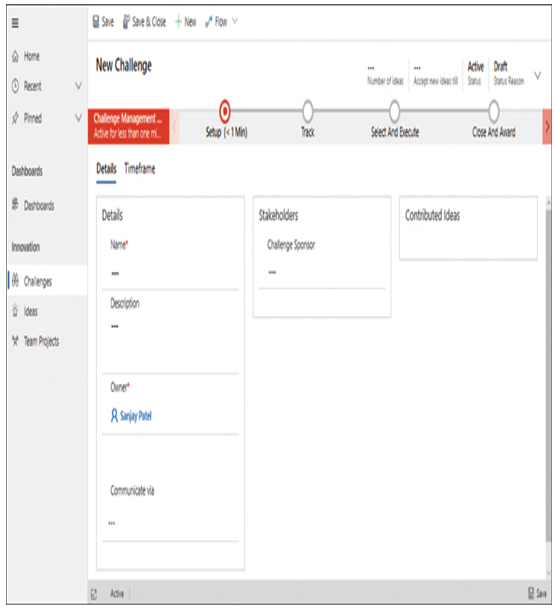The height and width of the screenshot is (609, 556).
Task: Click the Save icon in footer
Action: click(531, 593)
